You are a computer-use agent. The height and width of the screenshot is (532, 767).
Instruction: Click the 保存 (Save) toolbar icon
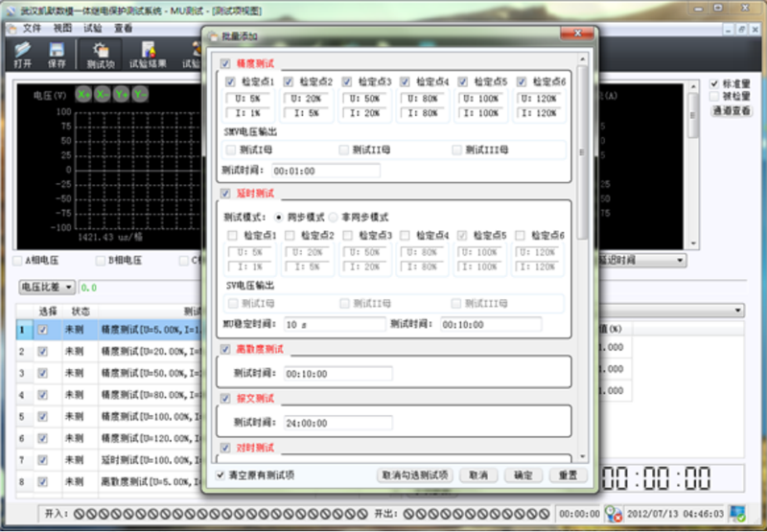tap(57, 54)
